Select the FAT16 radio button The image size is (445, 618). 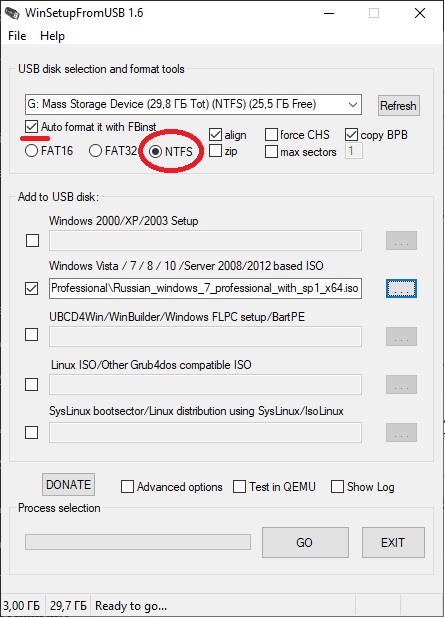coord(32,151)
